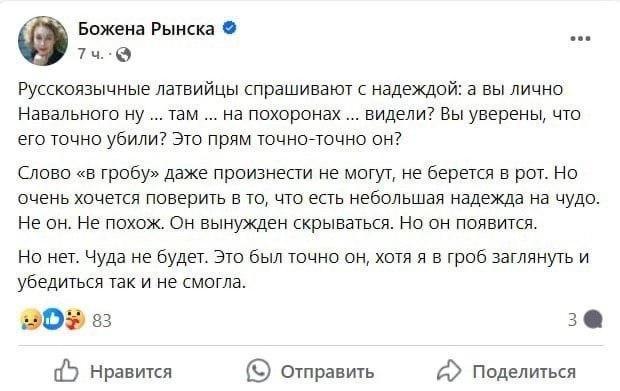
Task: Click the globe public audience icon
Action: coord(123,55)
